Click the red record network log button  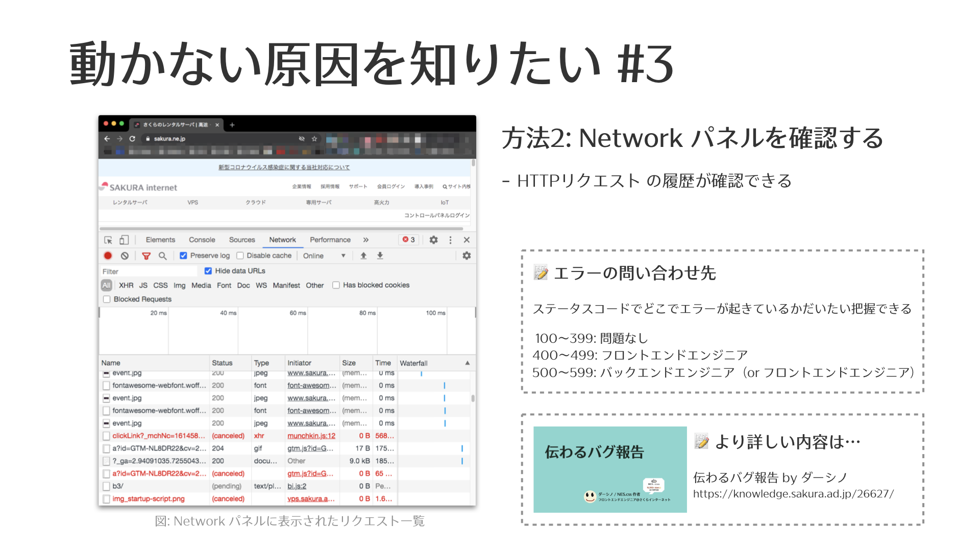pos(108,256)
